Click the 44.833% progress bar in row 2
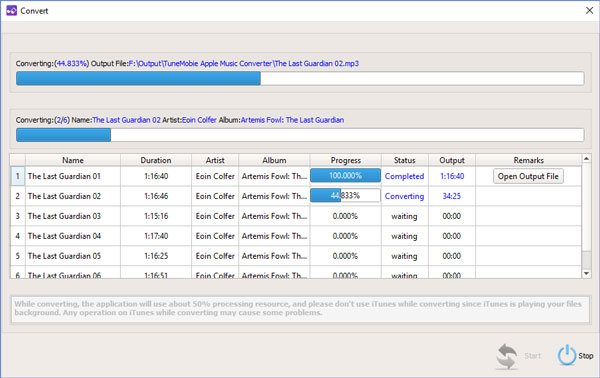The width and height of the screenshot is (600, 378). [x=345, y=196]
